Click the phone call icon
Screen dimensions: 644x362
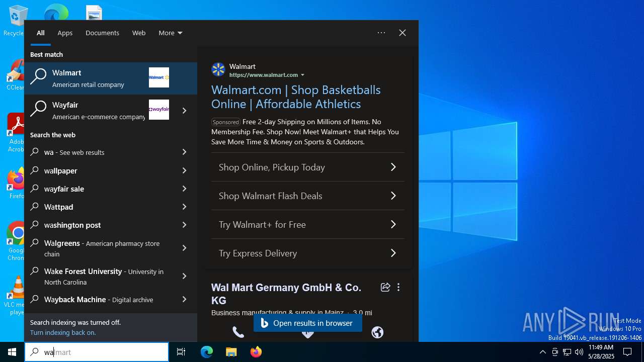pyautogui.click(x=238, y=332)
